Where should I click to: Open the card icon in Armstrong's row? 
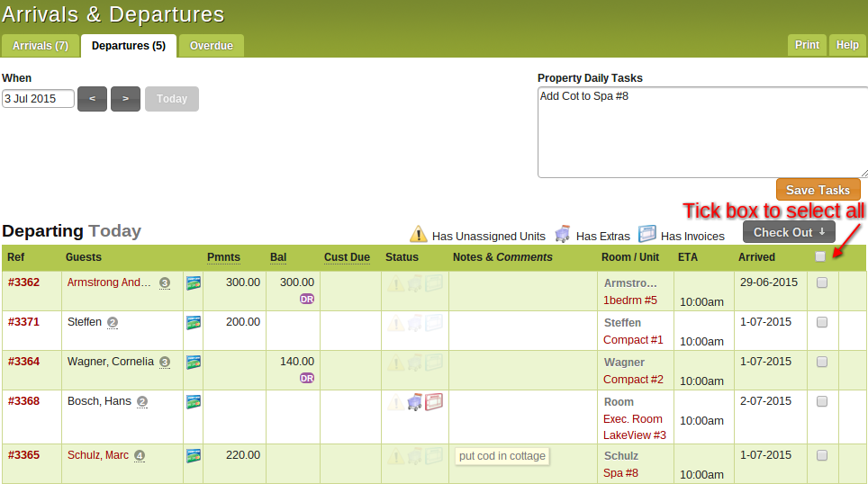click(x=193, y=282)
